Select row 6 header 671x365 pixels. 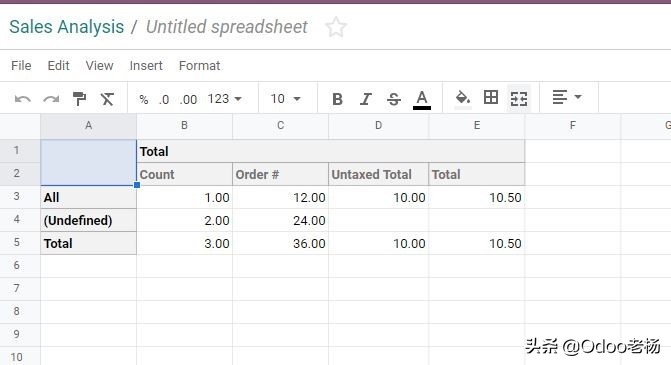click(x=20, y=266)
